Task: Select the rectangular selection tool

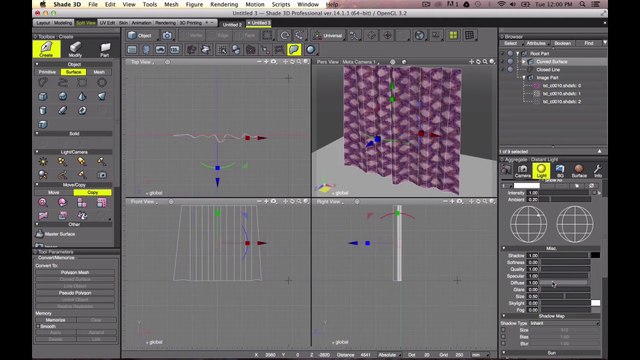Action: click(x=267, y=36)
